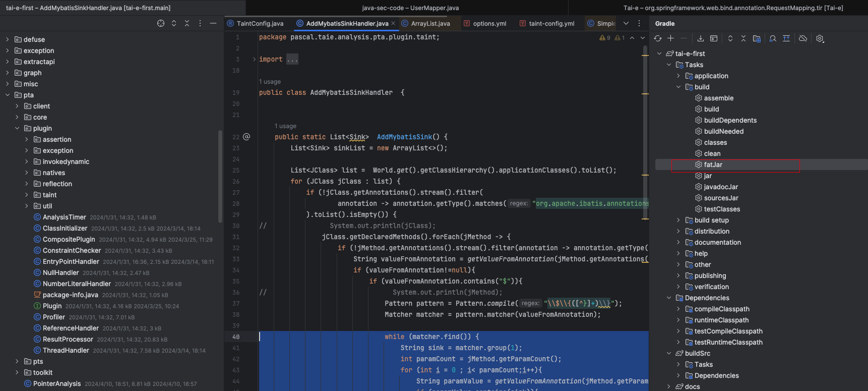Click '1 usage' hint above class declaration
Screen dimensions: 868x391
tap(270, 82)
